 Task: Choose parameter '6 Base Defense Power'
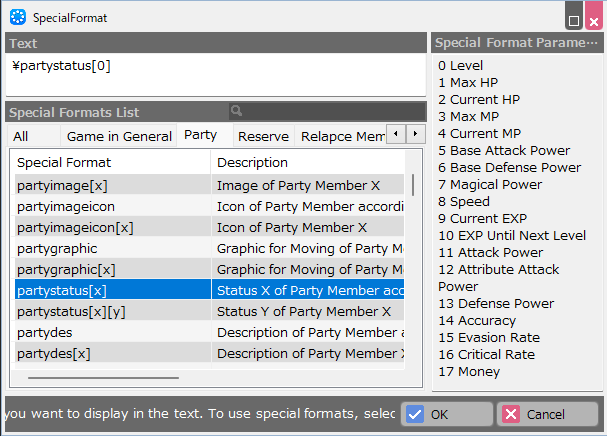click(509, 168)
